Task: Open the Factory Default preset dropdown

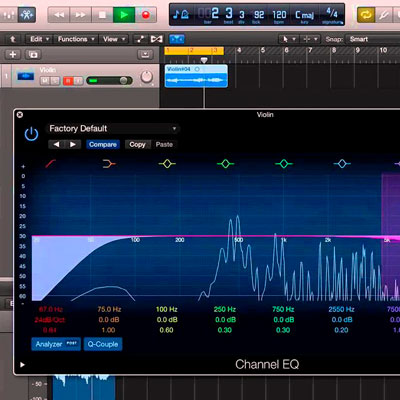Action: (112, 129)
